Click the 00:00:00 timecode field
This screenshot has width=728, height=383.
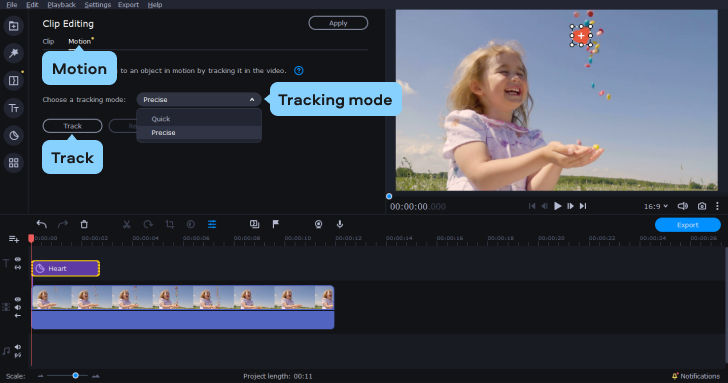point(417,207)
